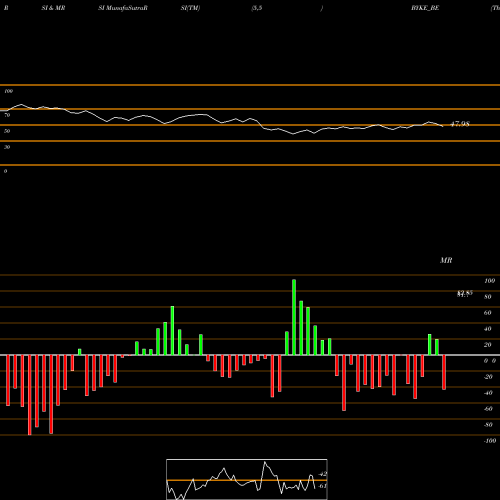Click the 'SI MunafaSutraR' header text

[x=123, y=8]
